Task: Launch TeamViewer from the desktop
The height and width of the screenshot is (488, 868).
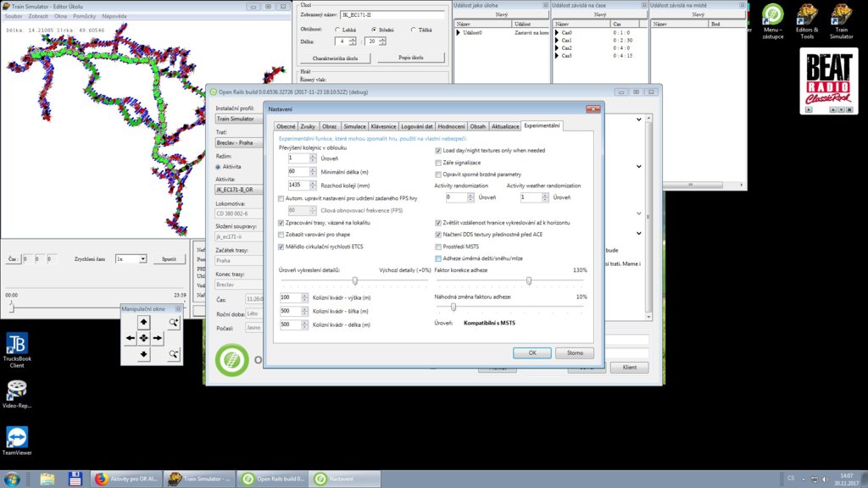Action: pyautogui.click(x=16, y=441)
